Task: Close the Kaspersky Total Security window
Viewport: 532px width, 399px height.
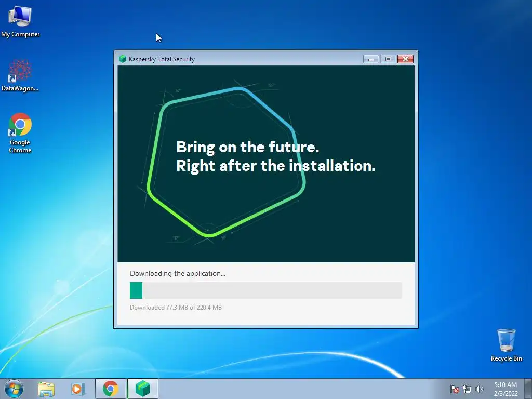Action: [405, 59]
